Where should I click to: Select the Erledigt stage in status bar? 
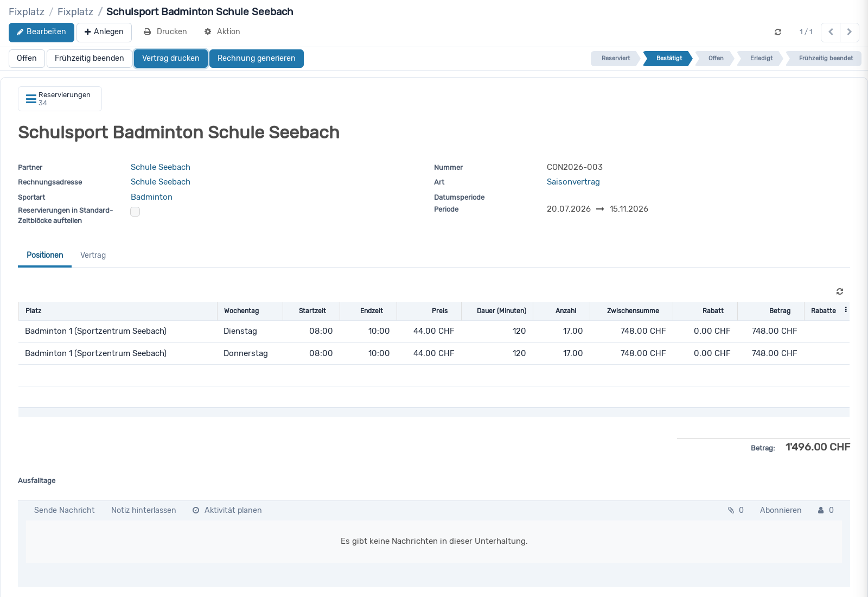coord(761,59)
